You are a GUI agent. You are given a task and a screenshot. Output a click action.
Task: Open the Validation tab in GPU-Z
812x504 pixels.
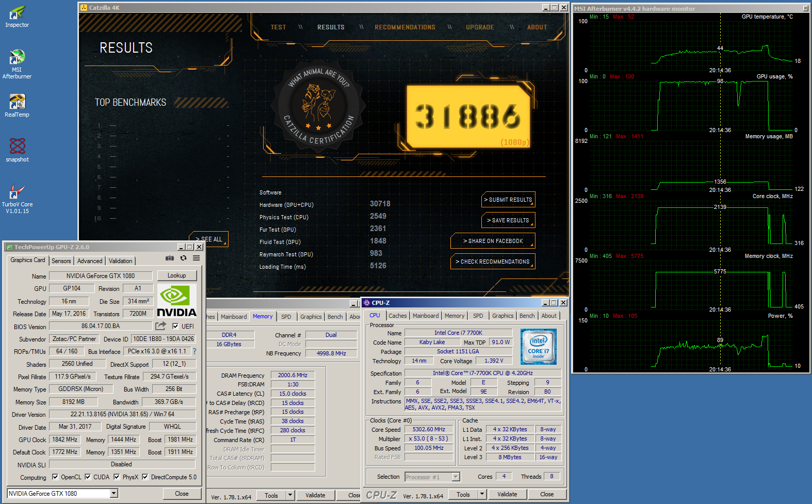pos(121,261)
